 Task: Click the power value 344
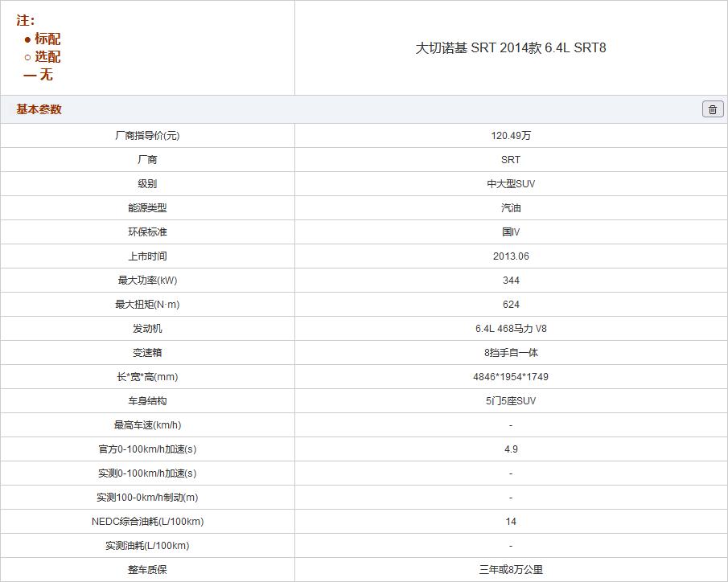click(511, 281)
